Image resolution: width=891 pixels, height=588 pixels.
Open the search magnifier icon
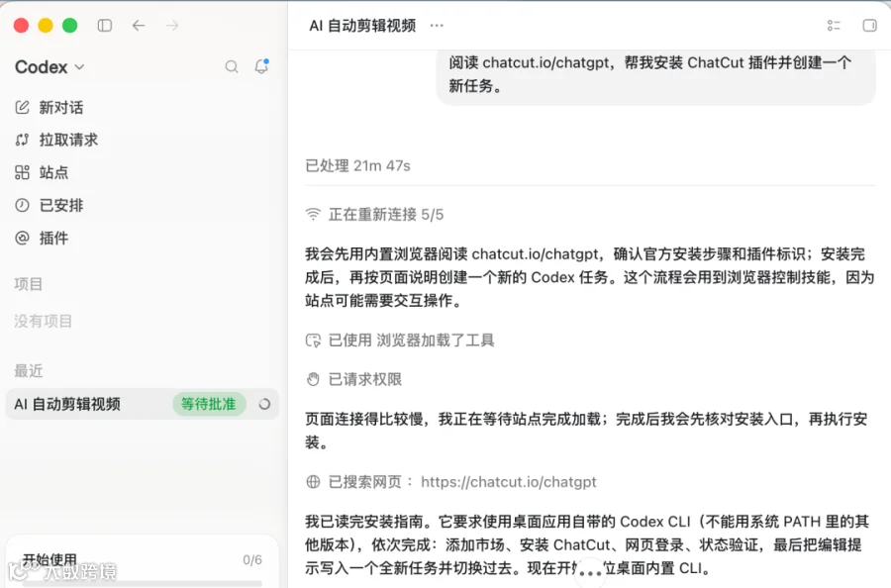tap(232, 67)
